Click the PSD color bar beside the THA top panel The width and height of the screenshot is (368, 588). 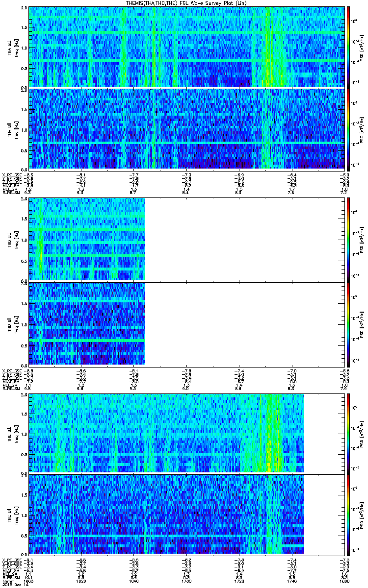click(x=349, y=47)
